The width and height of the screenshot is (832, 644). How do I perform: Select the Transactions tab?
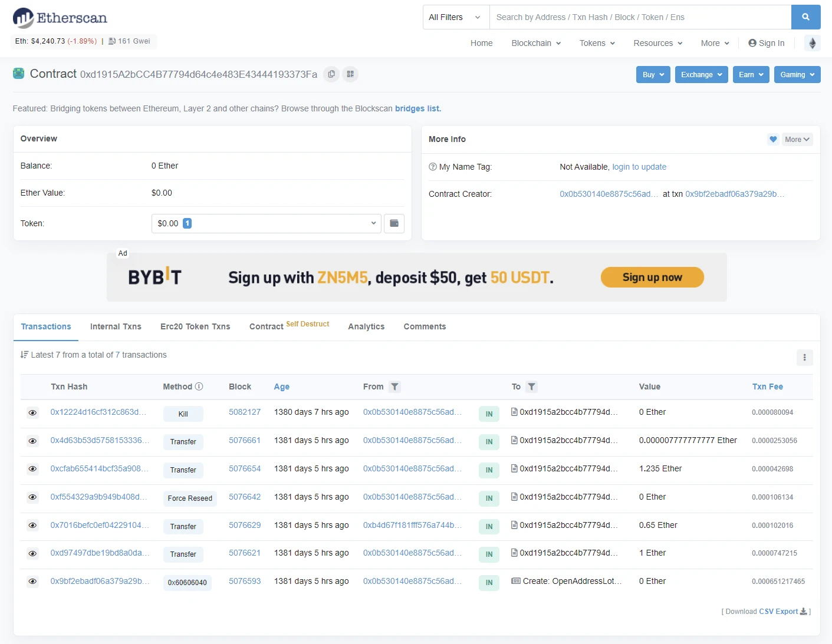46,327
